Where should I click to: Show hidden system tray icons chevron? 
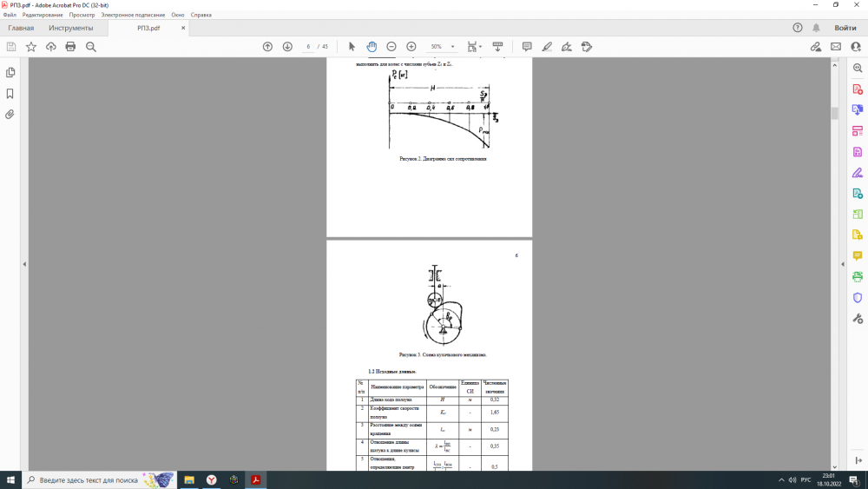click(781, 480)
